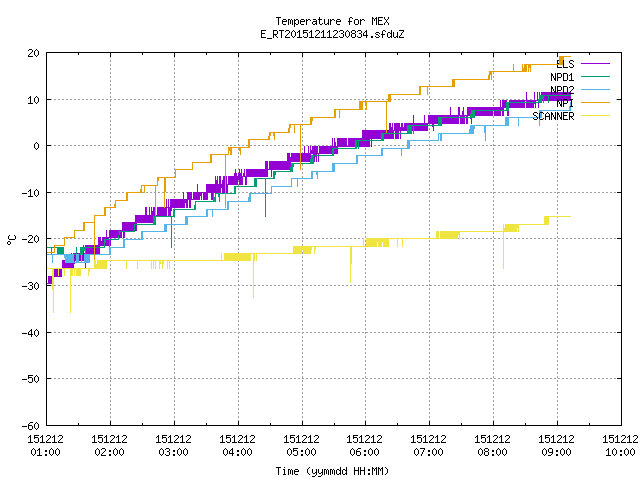640x480 pixels.
Task: Click the NPD1 legend label
Action: 562,77
